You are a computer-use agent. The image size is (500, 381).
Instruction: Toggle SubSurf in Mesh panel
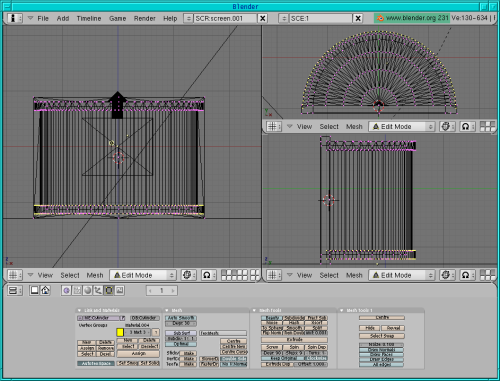181,333
